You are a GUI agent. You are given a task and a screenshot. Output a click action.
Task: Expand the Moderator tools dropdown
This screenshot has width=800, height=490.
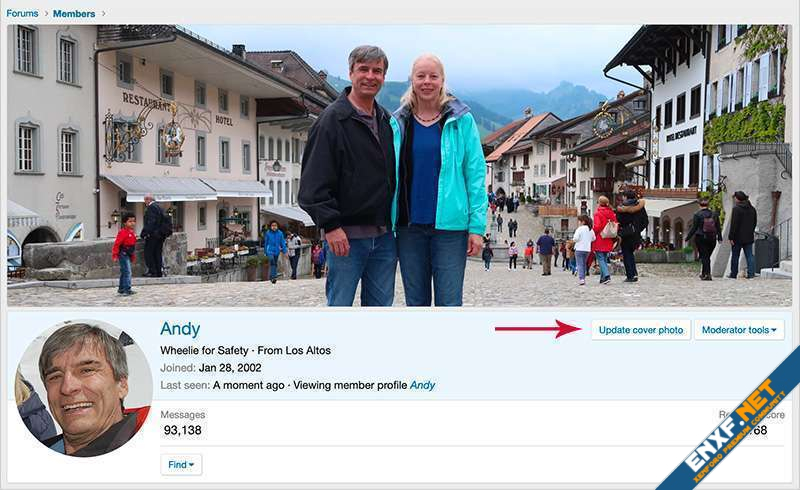(x=739, y=330)
